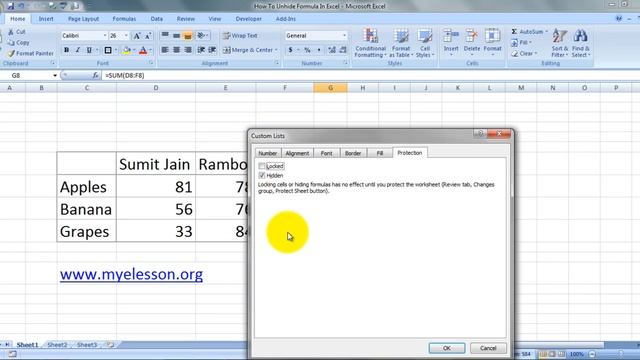This screenshot has height=360, width=640.
Task: Select column G header
Action: 331,88
